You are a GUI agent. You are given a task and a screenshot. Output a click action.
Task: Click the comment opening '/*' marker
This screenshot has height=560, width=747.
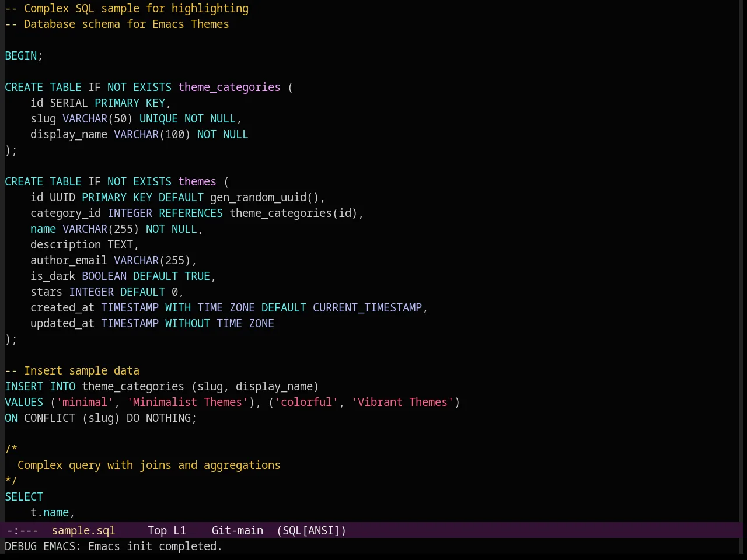point(11,449)
